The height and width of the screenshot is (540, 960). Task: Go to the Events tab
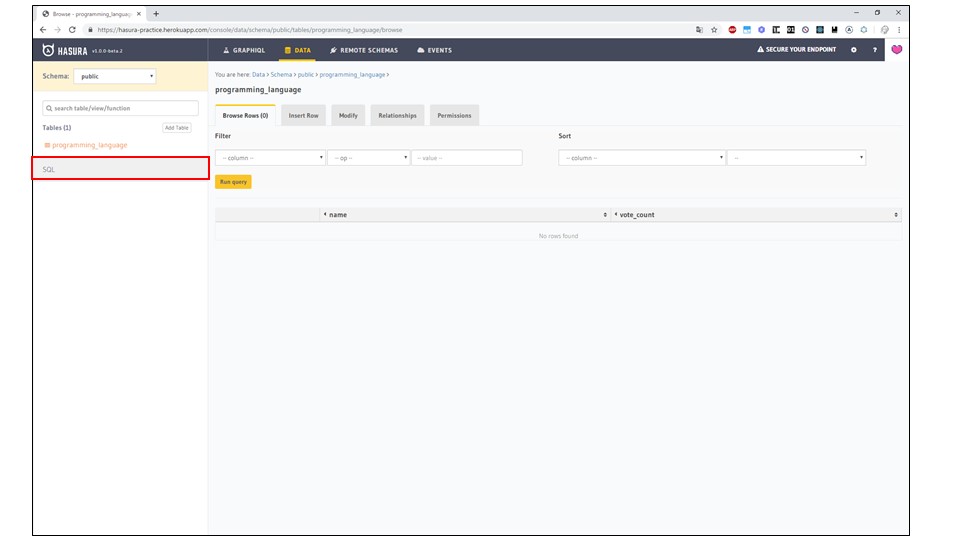click(434, 50)
